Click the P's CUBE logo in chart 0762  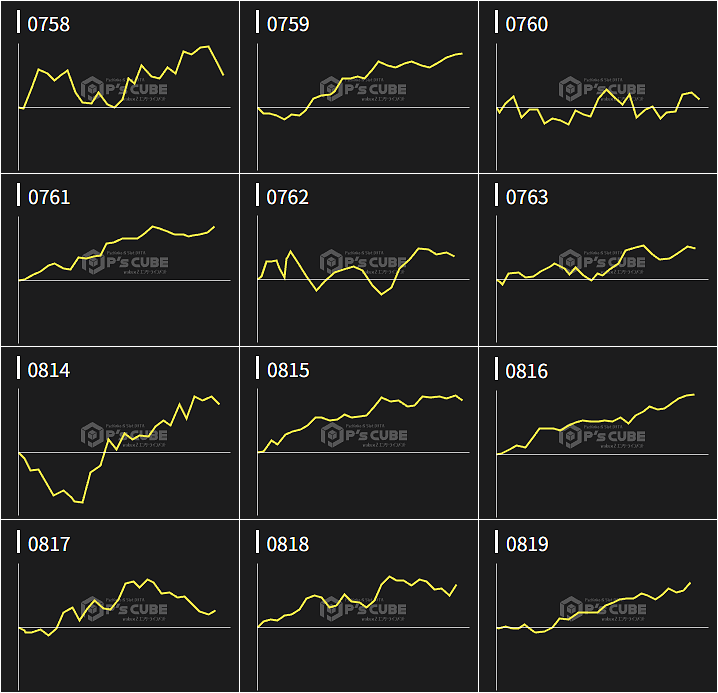point(363,263)
